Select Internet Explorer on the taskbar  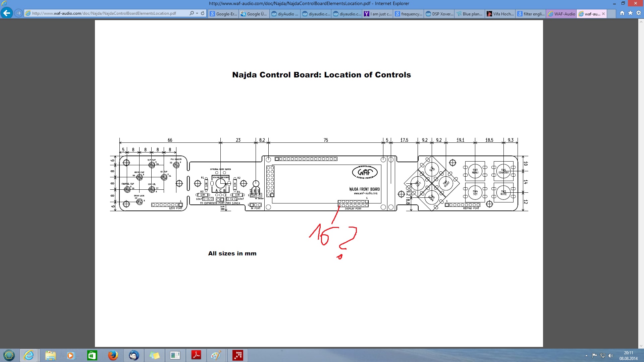tap(29, 355)
